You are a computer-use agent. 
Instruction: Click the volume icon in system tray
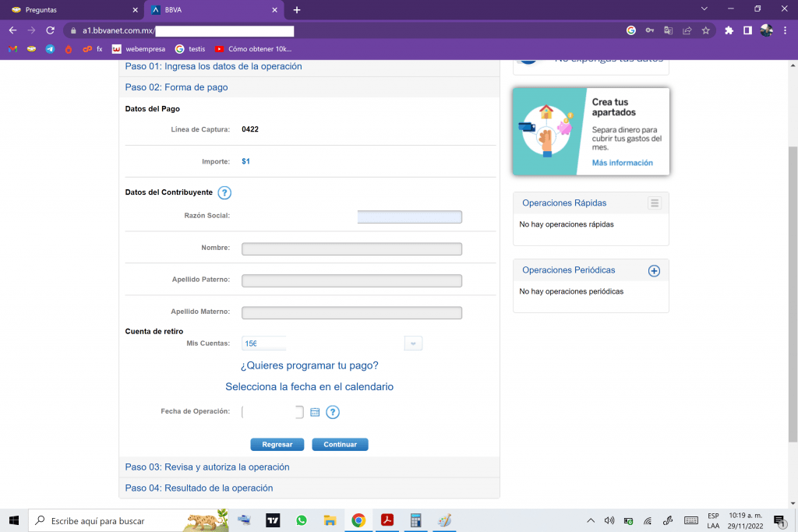click(609, 520)
